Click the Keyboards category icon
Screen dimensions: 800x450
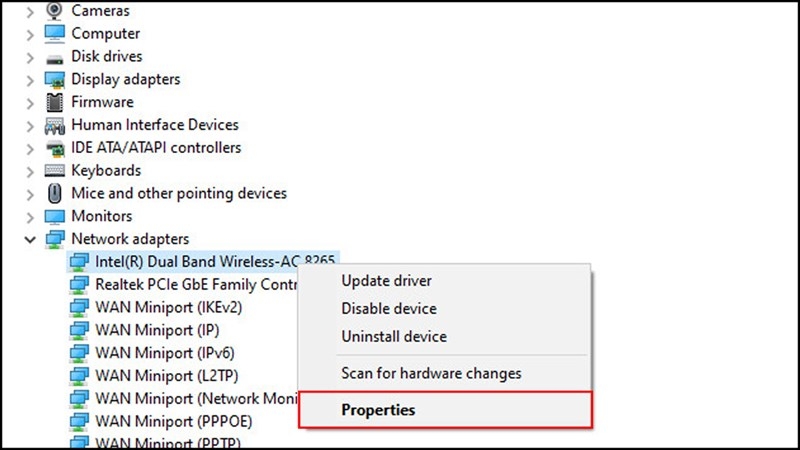coord(55,171)
